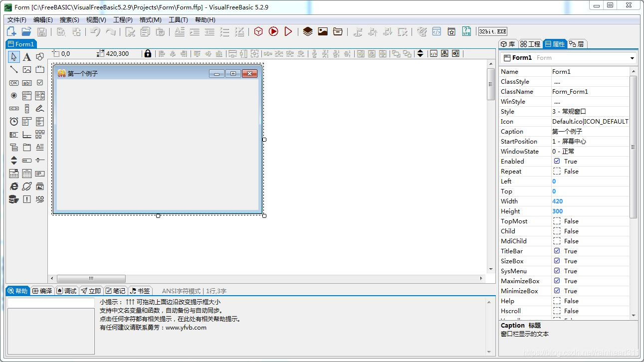Open the stacked layers toolbar icon
644x362 pixels.
click(x=308, y=31)
